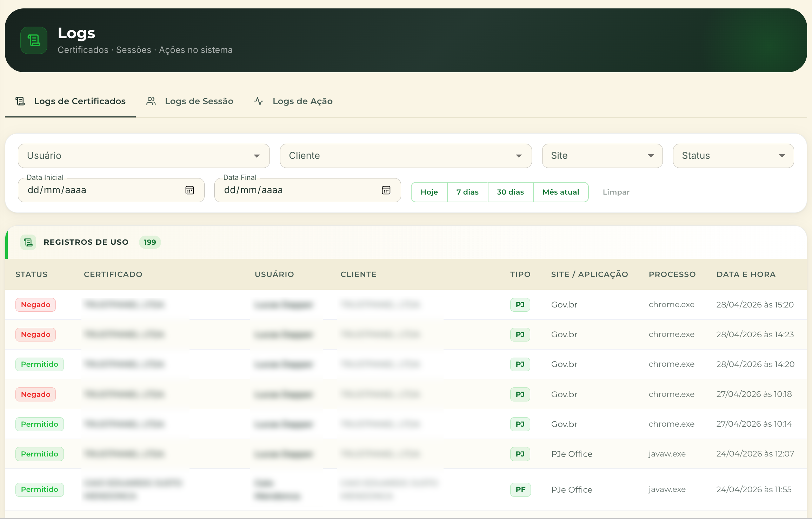Click Negado badge in the 10:18 row
812x521 pixels.
[36, 394]
